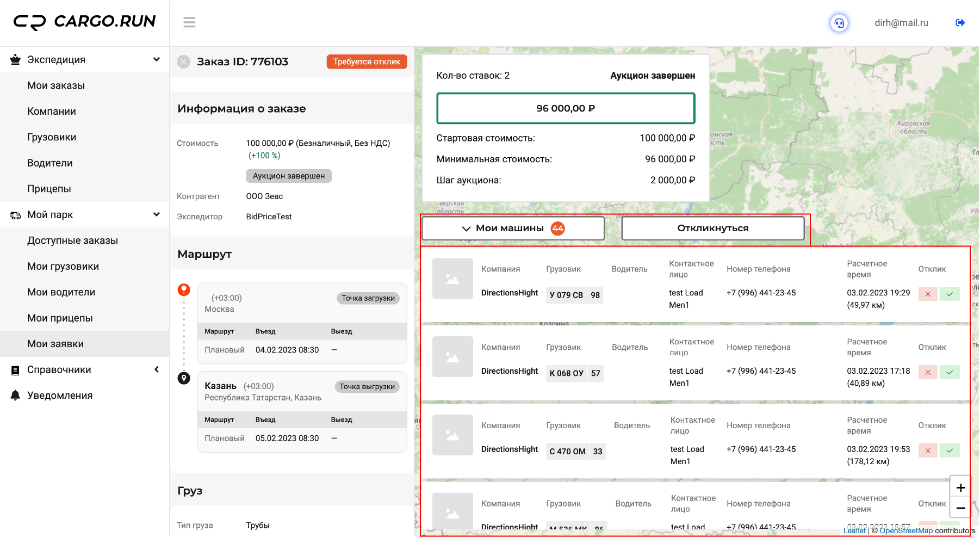
Task: Accept truck С 470 ОМ with green check
Action: pyautogui.click(x=950, y=450)
